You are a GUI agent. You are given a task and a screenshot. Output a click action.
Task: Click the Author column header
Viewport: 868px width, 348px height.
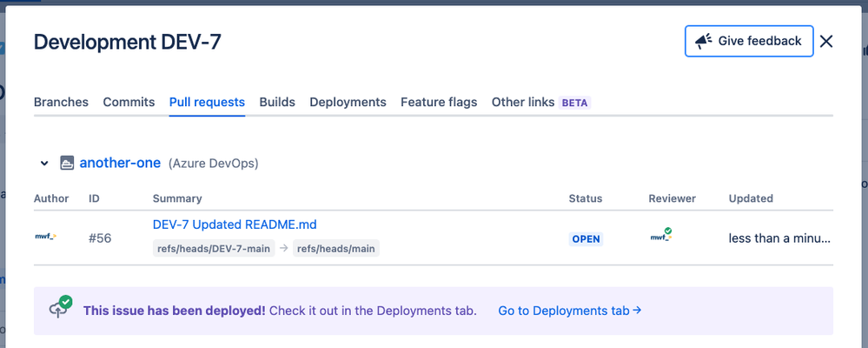click(51, 198)
